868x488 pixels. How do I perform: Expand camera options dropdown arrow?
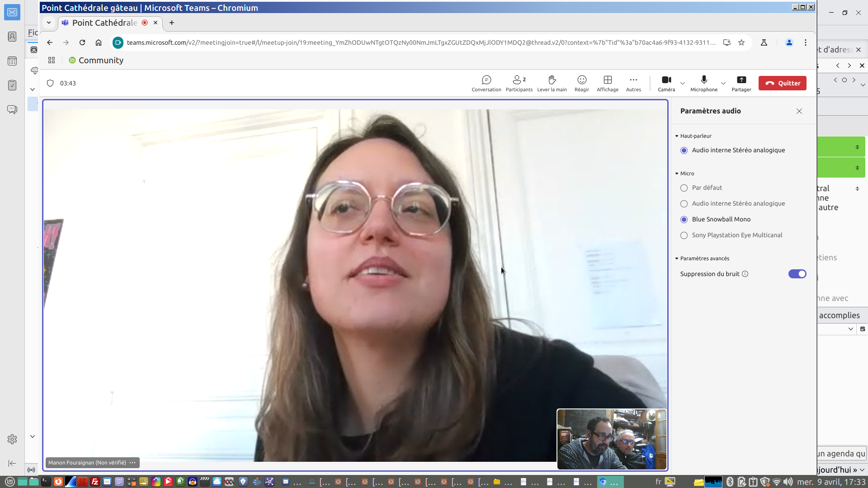point(683,83)
